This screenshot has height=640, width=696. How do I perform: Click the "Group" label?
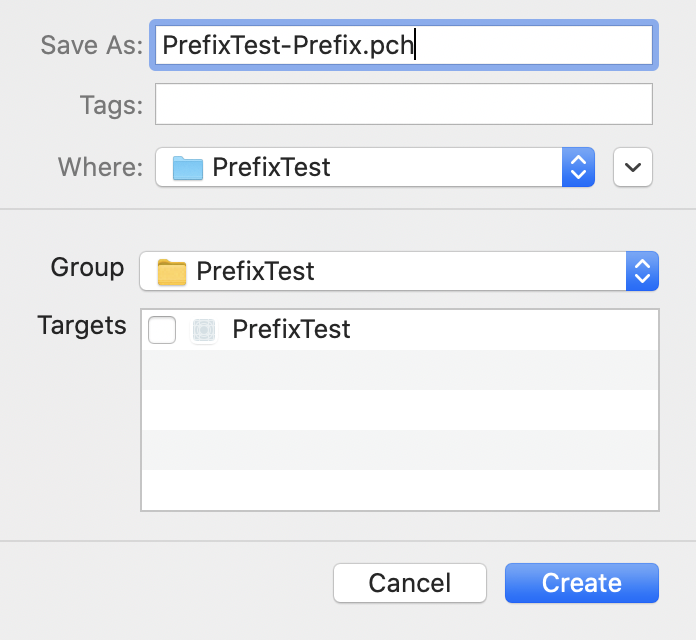point(87,268)
